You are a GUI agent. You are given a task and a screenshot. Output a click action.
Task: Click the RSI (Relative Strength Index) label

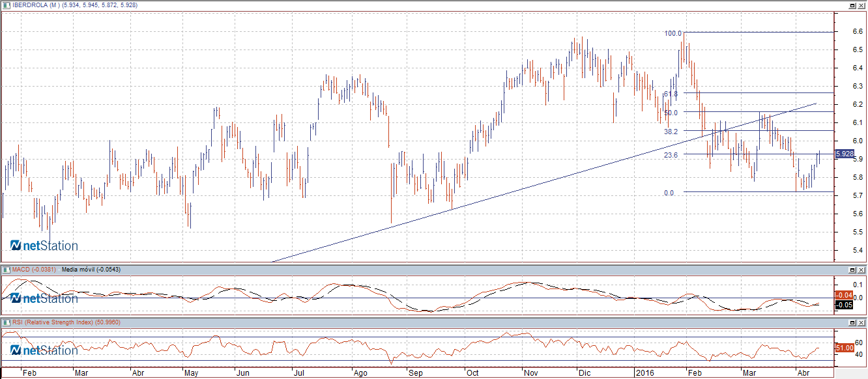(x=53, y=322)
